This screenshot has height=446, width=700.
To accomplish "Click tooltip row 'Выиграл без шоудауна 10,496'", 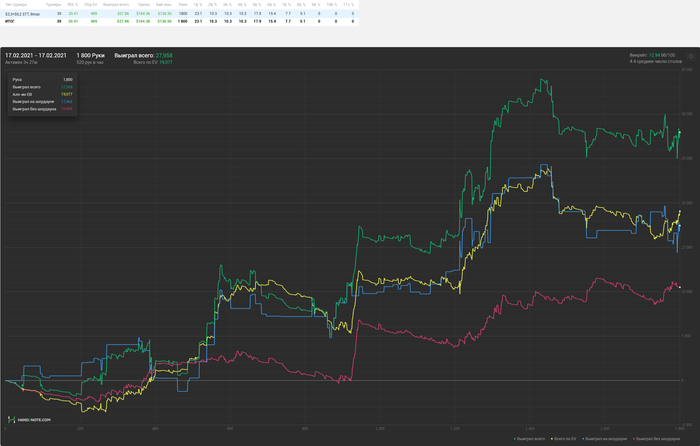I will (x=42, y=109).
